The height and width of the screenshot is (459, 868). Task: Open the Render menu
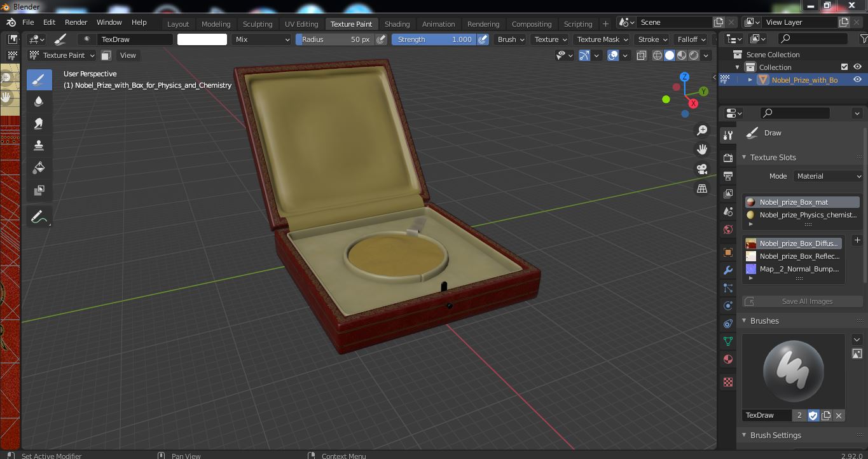click(x=76, y=22)
